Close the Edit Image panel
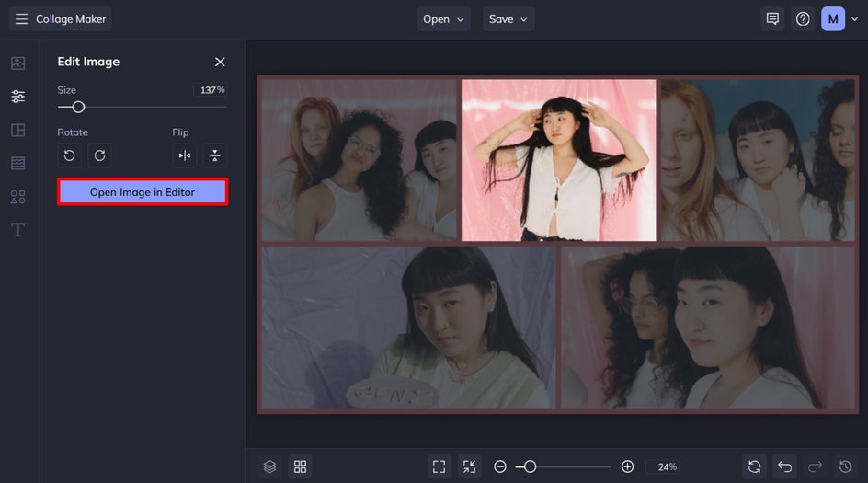868x483 pixels. (x=220, y=62)
